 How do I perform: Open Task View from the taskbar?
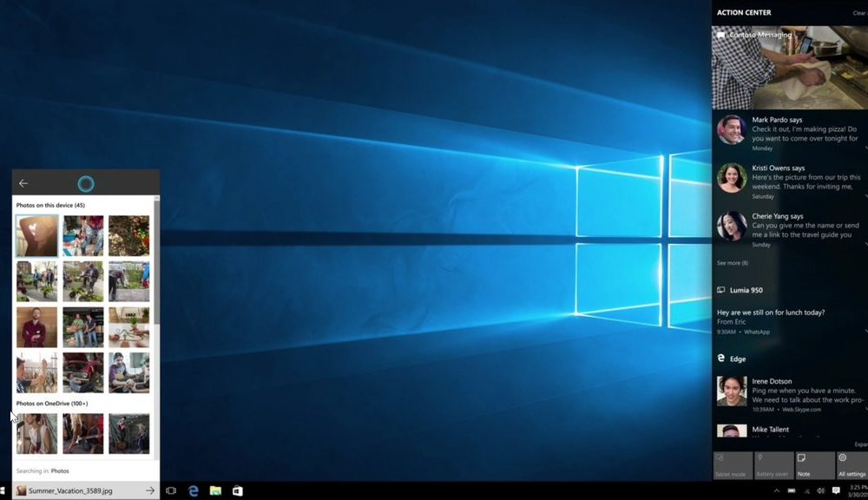tap(171, 491)
